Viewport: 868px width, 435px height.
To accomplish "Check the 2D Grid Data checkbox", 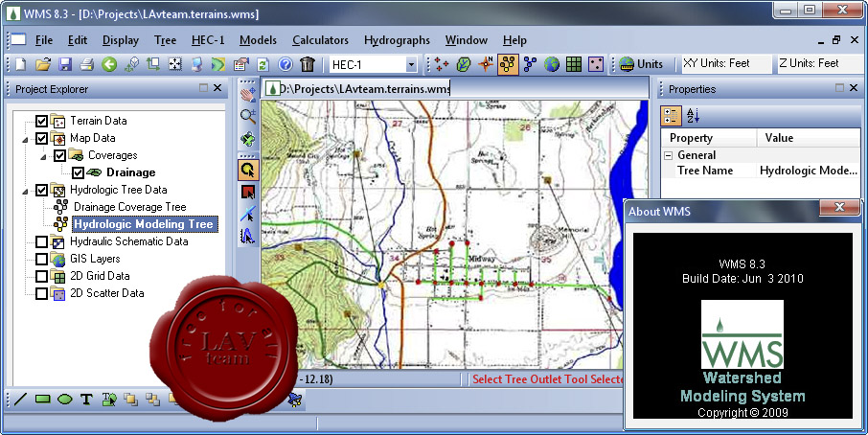I will coord(41,276).
